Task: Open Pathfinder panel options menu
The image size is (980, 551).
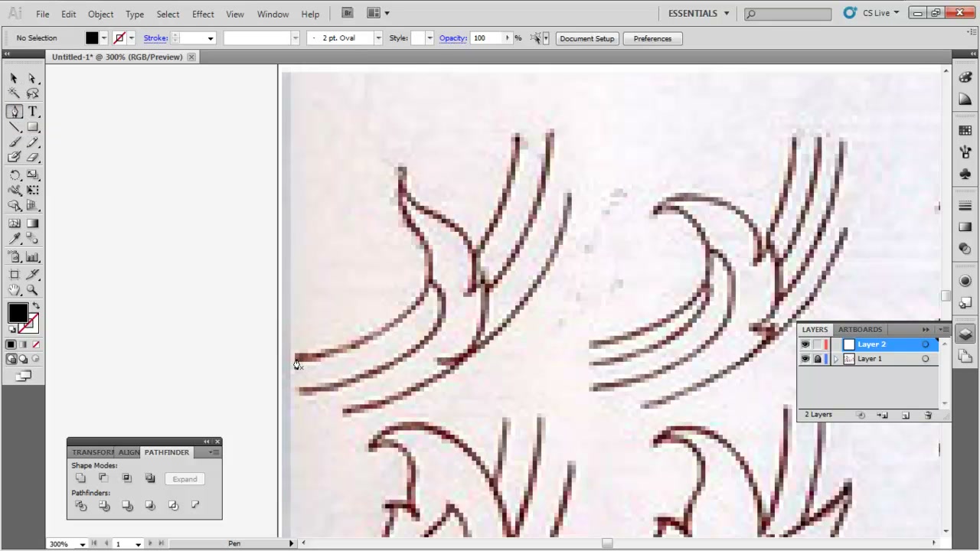Action: 214,452
